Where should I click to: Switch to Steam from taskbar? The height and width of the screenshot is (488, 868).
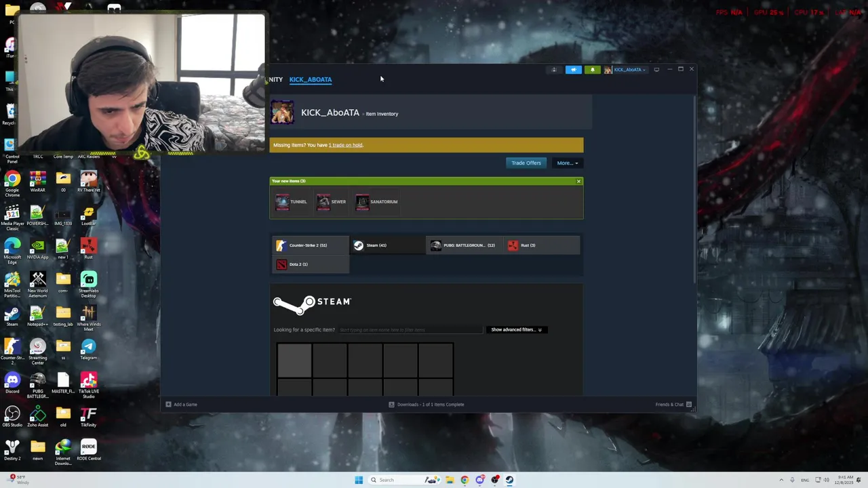509,480
